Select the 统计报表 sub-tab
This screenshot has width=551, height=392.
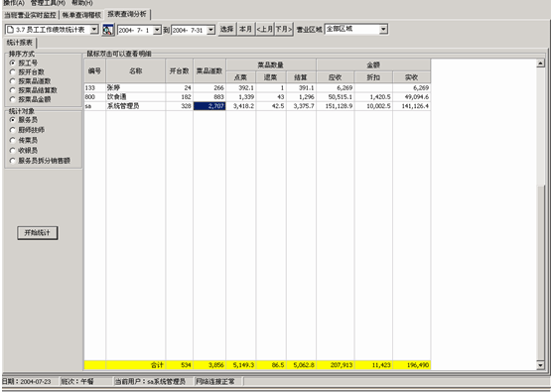point(20,43)
